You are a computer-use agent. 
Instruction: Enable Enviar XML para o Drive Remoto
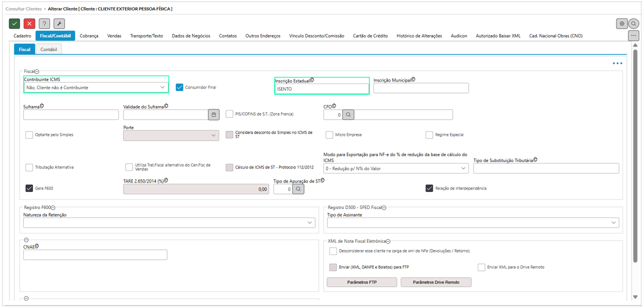(482, 267)
